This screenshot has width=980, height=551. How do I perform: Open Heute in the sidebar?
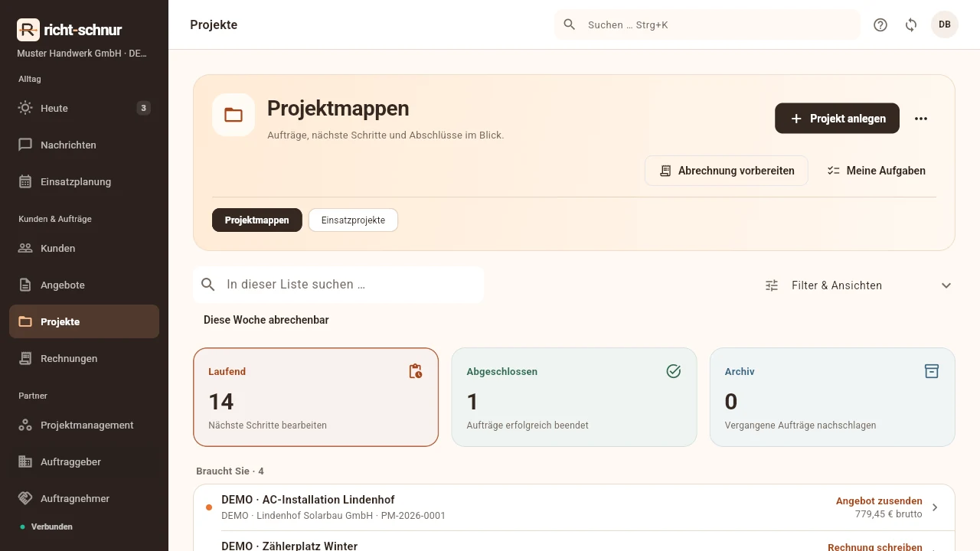[x=84, y=108]
